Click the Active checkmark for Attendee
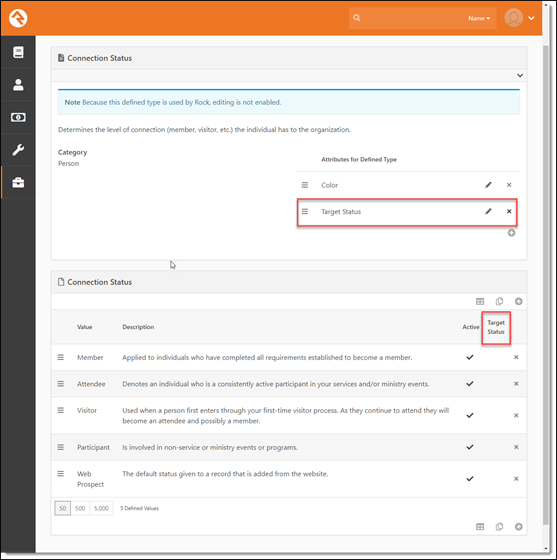Image resolution: width=557 pixels, height=560 pixels. [470, 384]
